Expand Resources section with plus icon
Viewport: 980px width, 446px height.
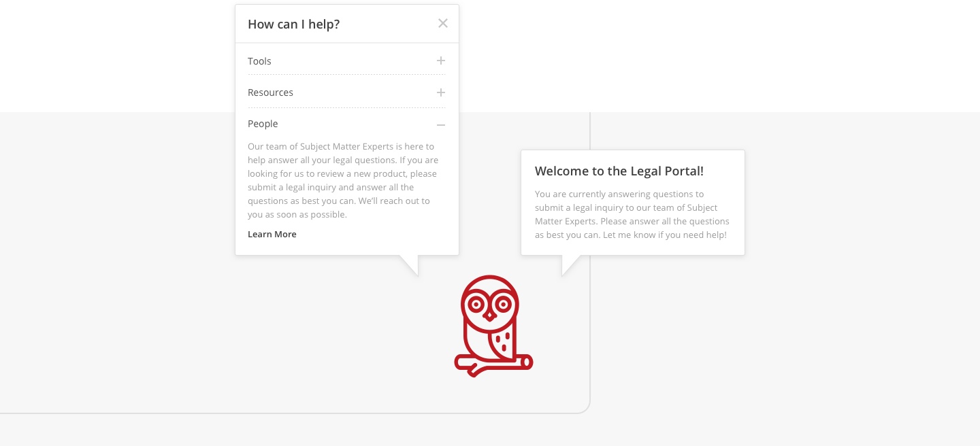(x=441, y=92)
